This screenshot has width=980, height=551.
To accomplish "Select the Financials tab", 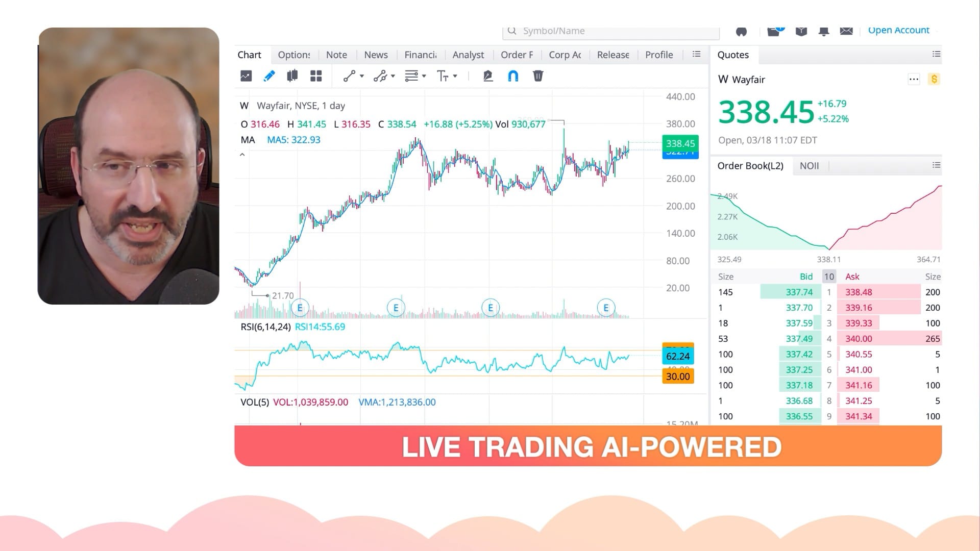I will (421, 55).
